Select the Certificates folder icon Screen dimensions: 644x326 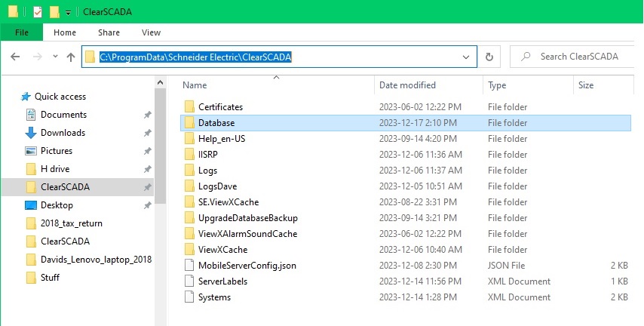click(189, 107)
